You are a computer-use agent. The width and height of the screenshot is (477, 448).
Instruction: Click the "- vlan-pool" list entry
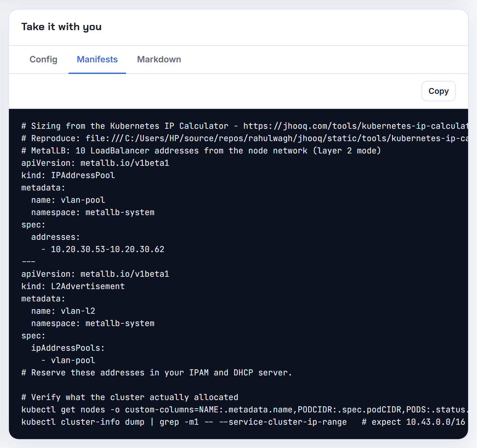point(68,360)
